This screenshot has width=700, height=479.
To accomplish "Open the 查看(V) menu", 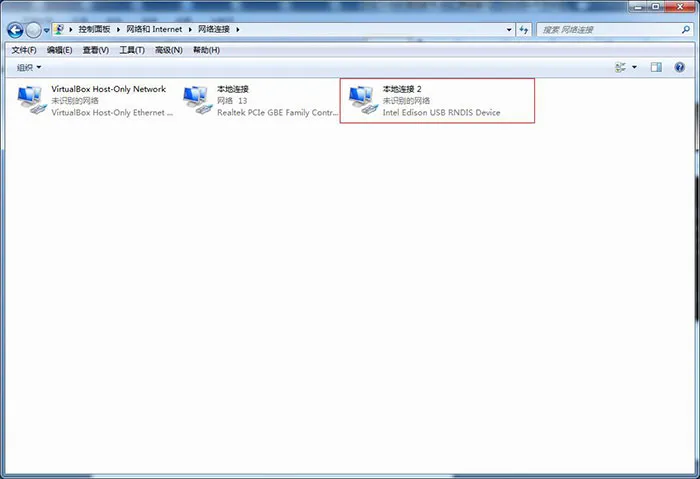I will tap(96, 50).
